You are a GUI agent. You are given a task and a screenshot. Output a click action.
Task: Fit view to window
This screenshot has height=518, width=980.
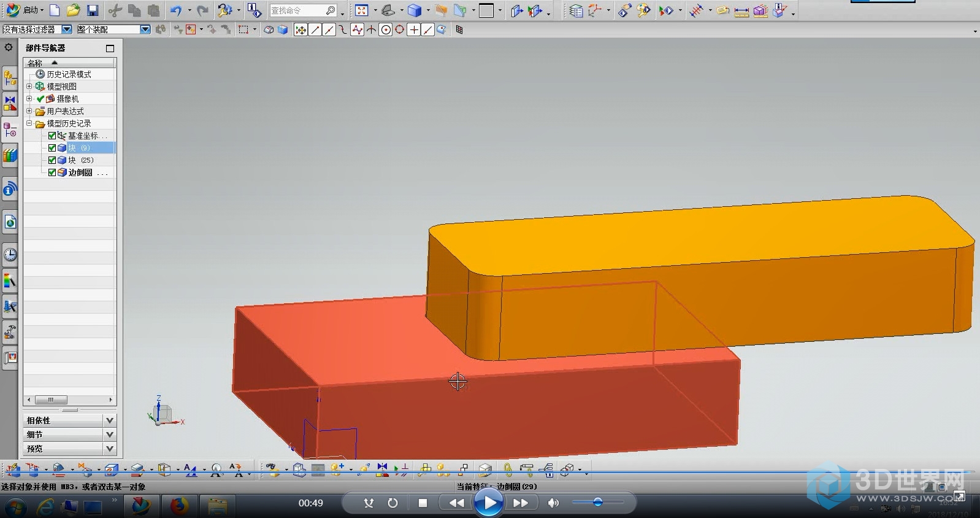362,10
